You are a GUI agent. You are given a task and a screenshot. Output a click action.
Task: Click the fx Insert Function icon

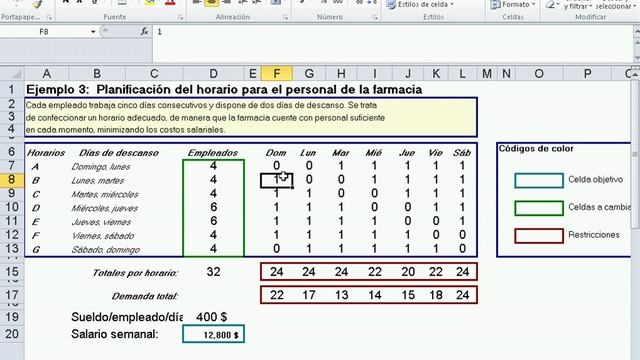[144, 31]
